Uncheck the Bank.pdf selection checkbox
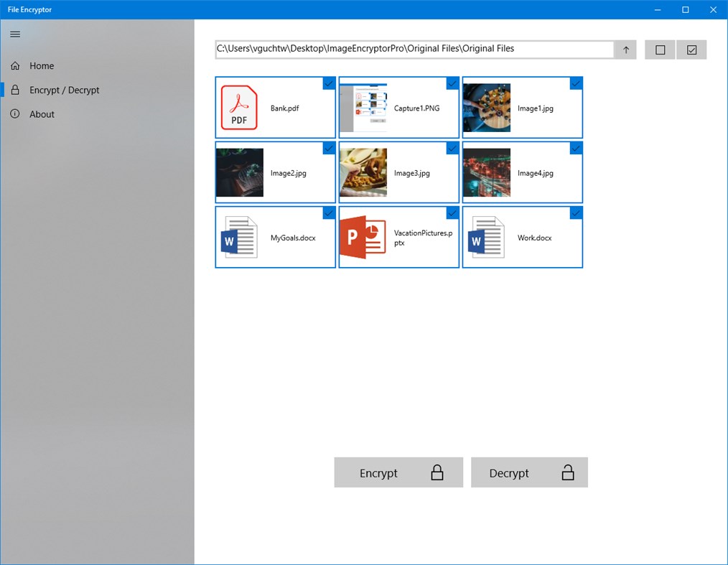 (x=328, y=83)
